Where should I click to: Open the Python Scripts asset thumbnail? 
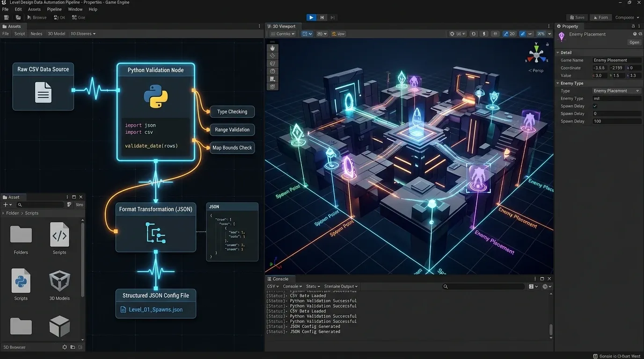point(21,280)
